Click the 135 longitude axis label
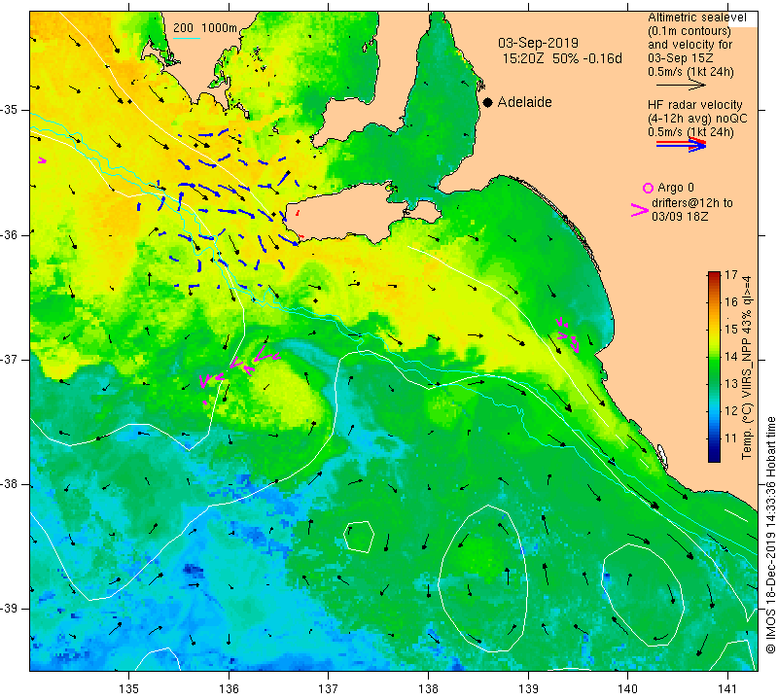The width and height of the screenshot is (778, 700). coord(129,689)
